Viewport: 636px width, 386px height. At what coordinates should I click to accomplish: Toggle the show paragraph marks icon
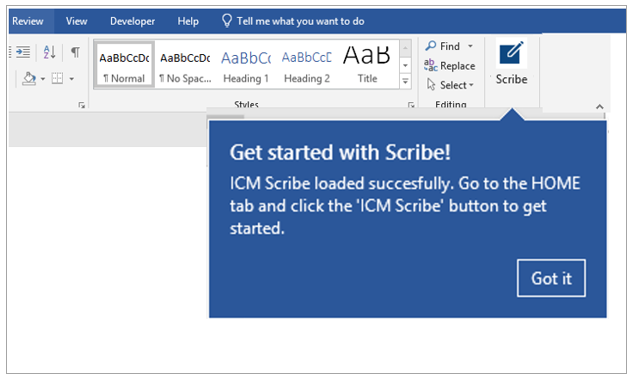pyautogui.click(x=75, y=52)
